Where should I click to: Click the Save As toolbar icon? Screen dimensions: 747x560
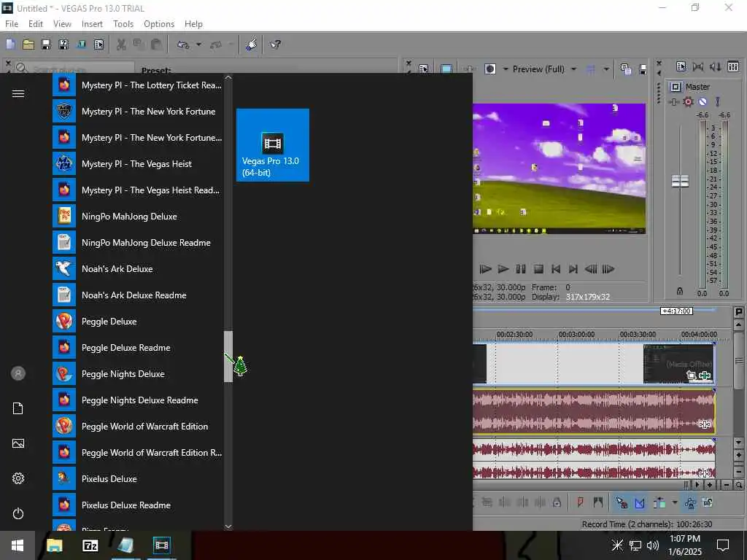point(63,44)
